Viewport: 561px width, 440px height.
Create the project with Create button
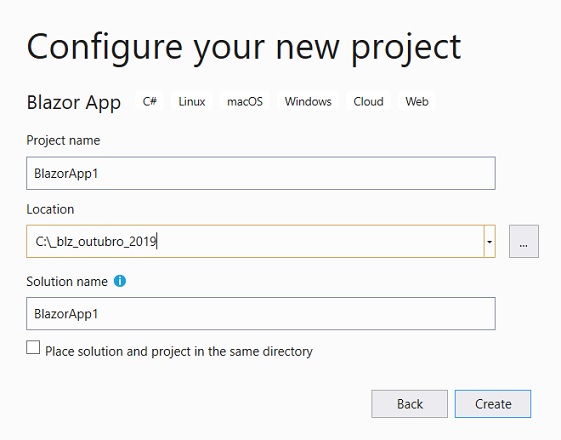[x=493, y=404]
